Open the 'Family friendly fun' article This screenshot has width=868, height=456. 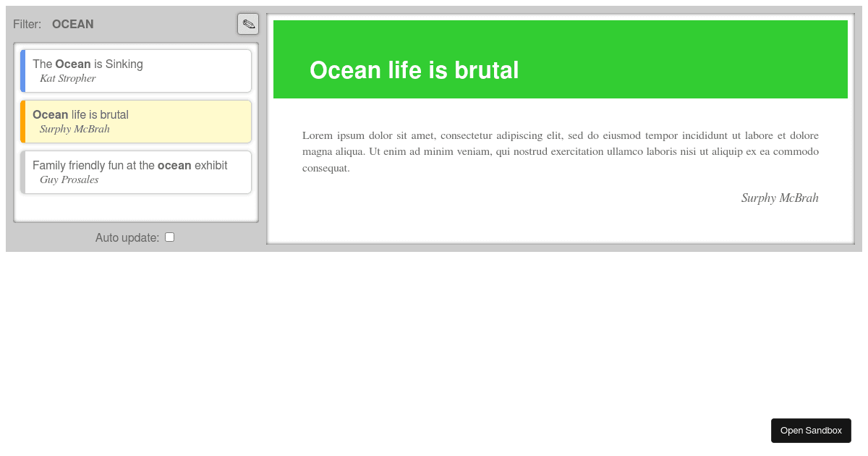click(x=135, y=172)
